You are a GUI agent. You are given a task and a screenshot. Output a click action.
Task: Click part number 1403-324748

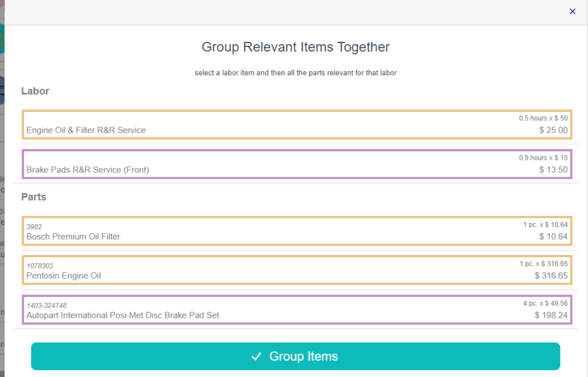tap(51, 306)
